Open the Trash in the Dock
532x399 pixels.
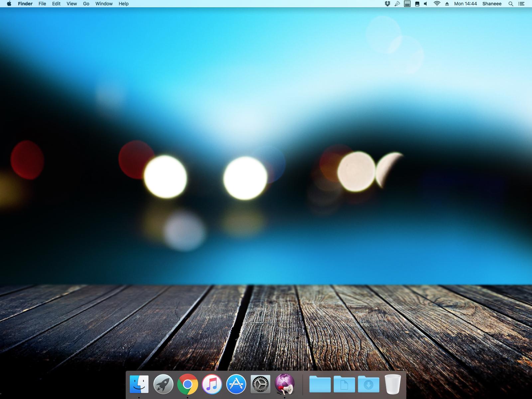[393, 384]
